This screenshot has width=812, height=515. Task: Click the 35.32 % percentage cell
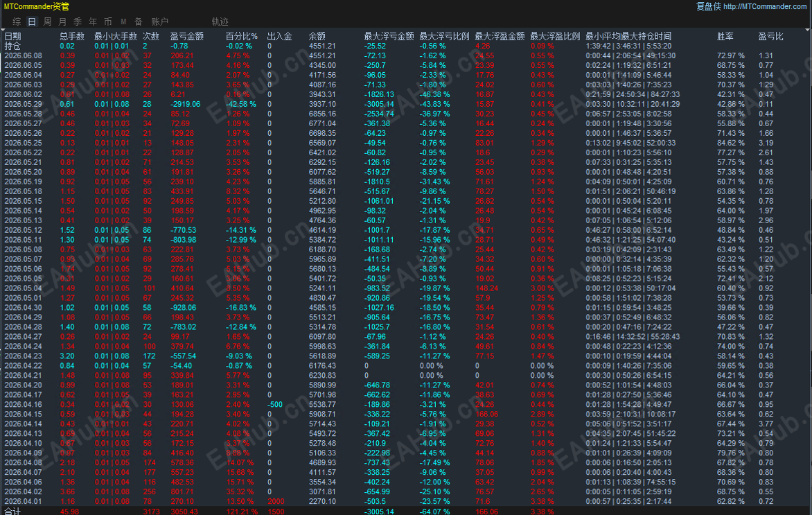point(239,491)
